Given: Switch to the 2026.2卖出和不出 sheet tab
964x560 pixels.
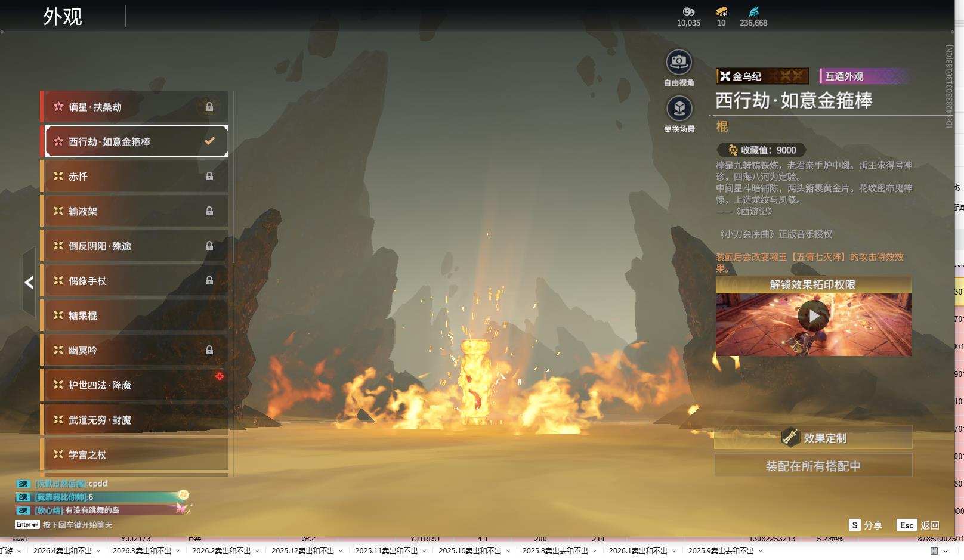Looking at the screenshot, I should coord(221,551).
